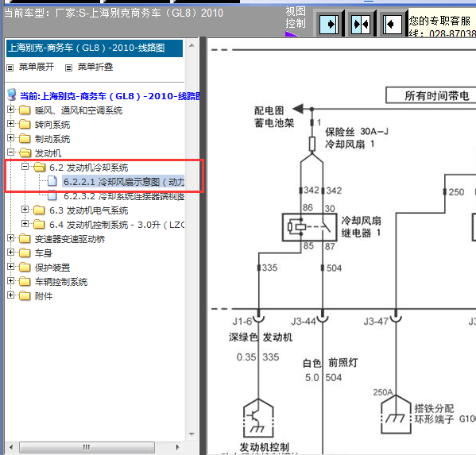Expand the 暖风、通风和空调系统 node
This screenshot has width=476, height=455.
(10, 110)
